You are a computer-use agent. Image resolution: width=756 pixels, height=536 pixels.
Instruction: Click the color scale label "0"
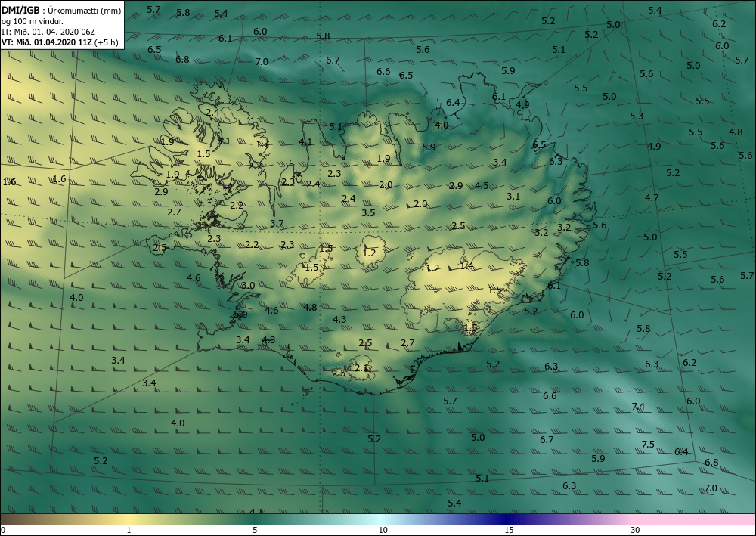(x=3, y=530)
